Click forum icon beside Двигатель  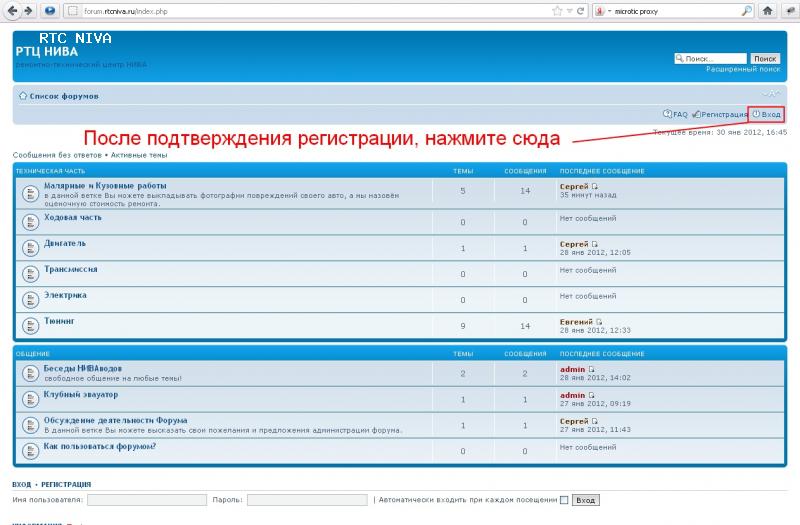point(30,248)
